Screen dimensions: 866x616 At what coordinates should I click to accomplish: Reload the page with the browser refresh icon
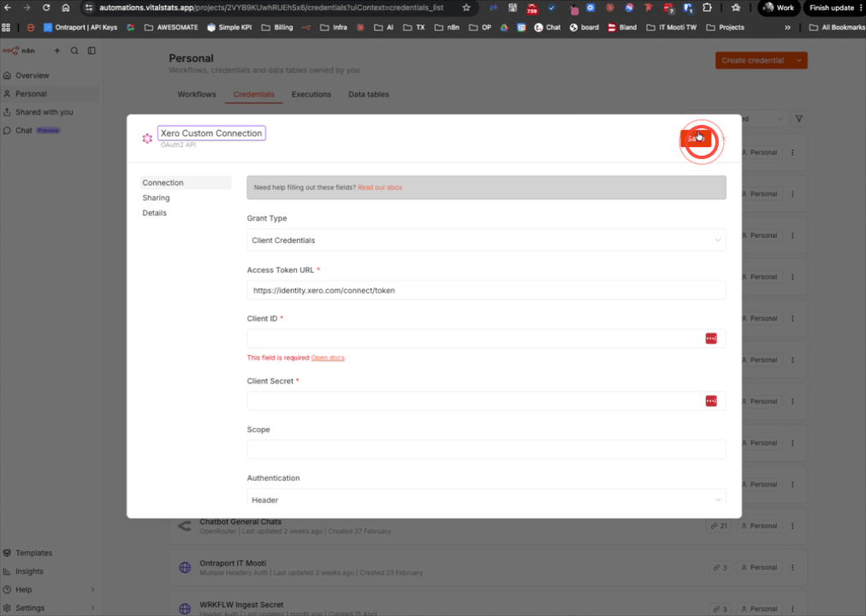click(46, 8)
